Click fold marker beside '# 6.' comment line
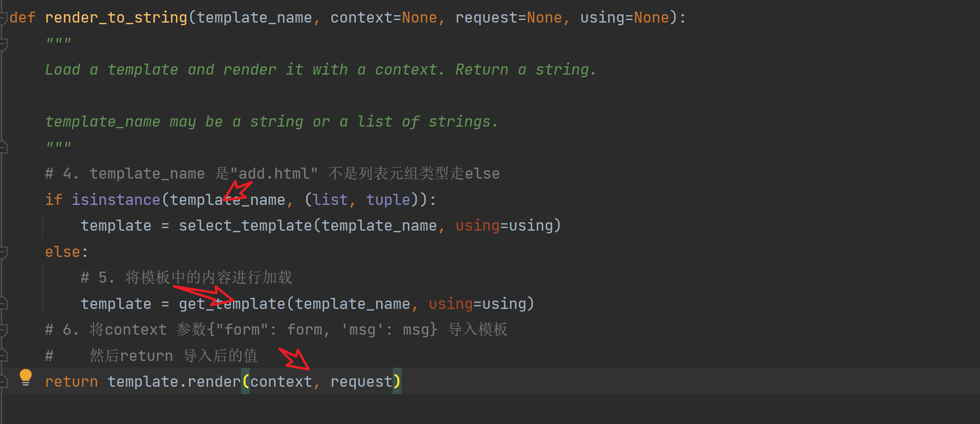Image resolution: width=980 pixels, height=424 pixels. point(3,330)
